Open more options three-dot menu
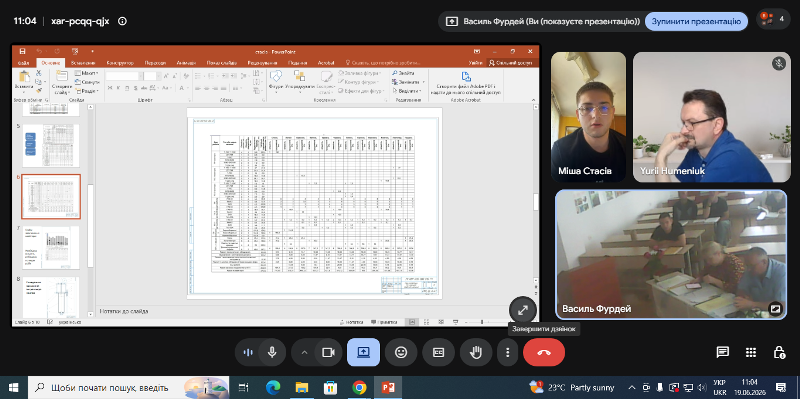 point(507,352)
